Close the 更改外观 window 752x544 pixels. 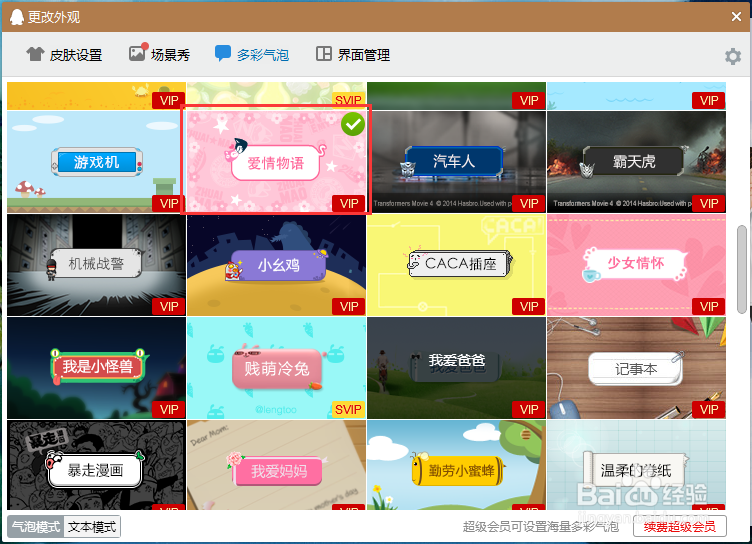click(737, 17)
